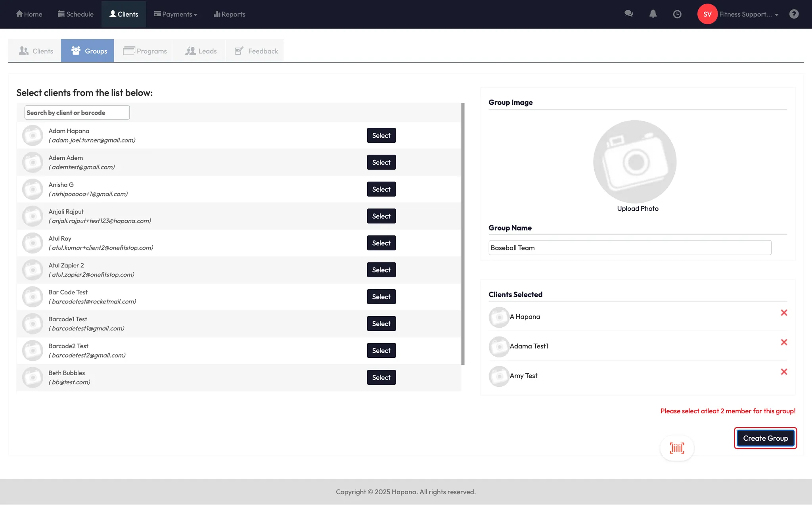Open the help question mark icon
812x505 pixels.
pos(794,14)
